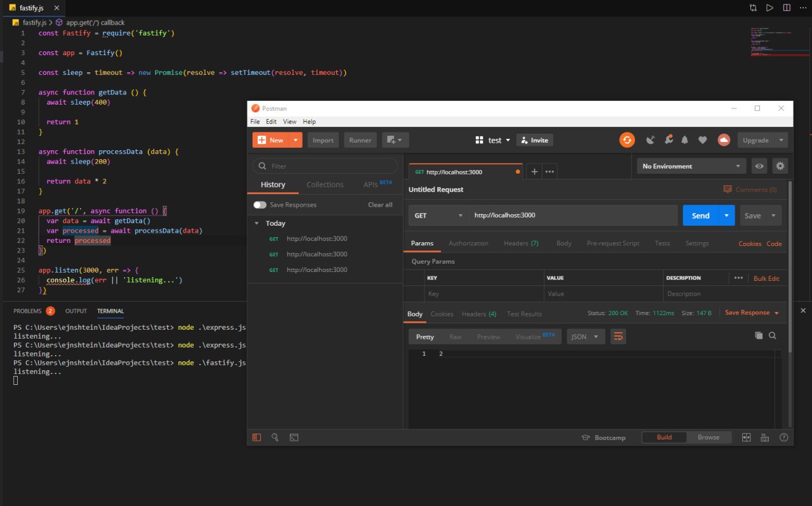Viewport: 812px width, 506px height.
Task: Open the help question mark icon in footer
Action: click(x=783, y=438)
